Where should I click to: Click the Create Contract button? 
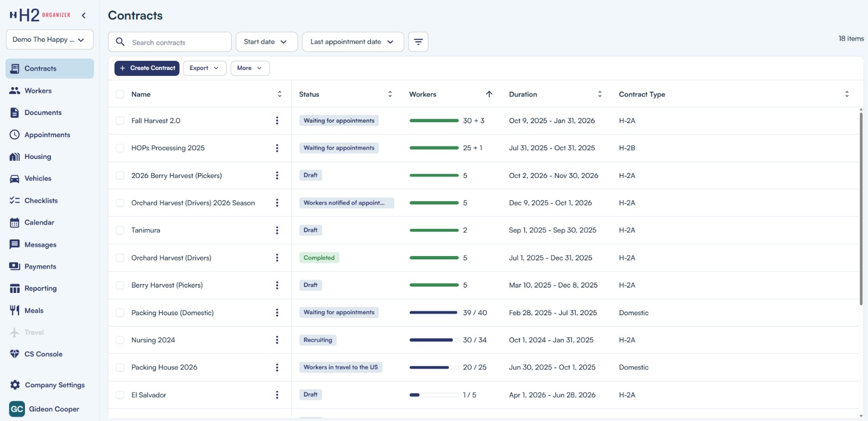click(146, 68)
